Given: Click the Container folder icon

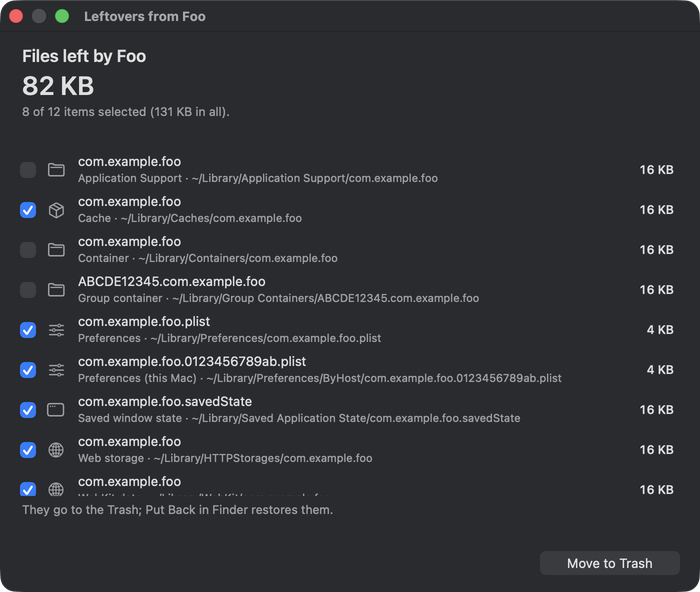Looking at the screenshot, I should click(56, 250).
